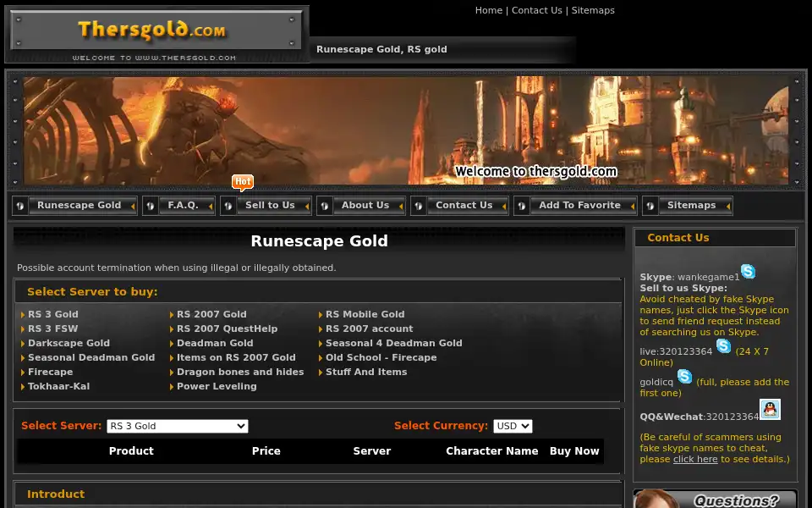Click the Skype icon next to goldicq
Screen dimensions: 812x508
[684, 376]
